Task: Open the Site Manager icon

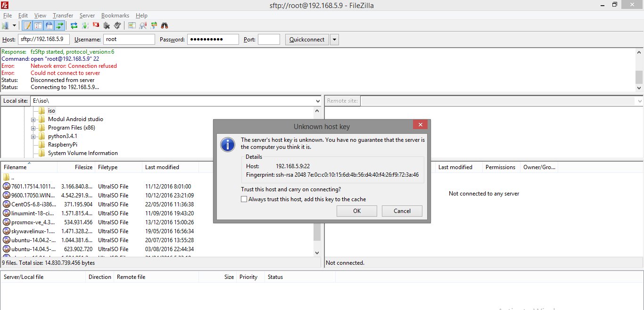Action: pos(6,25)
